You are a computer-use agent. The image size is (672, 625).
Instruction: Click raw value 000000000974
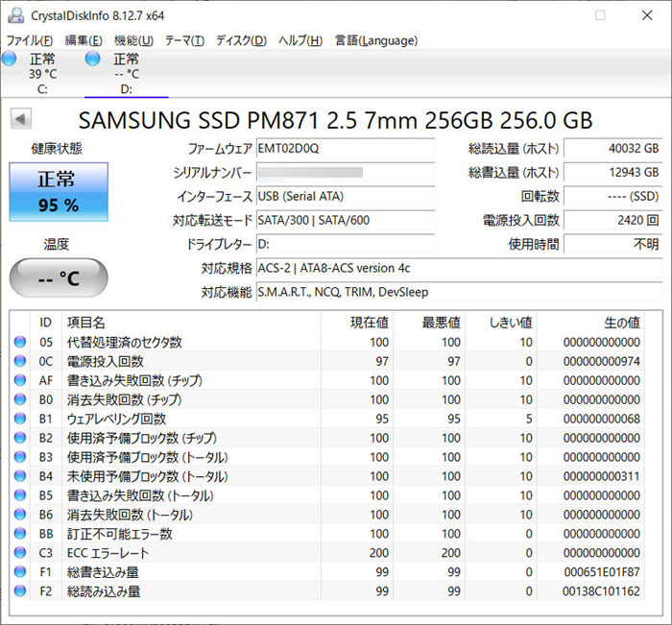(x=601, y=361)
